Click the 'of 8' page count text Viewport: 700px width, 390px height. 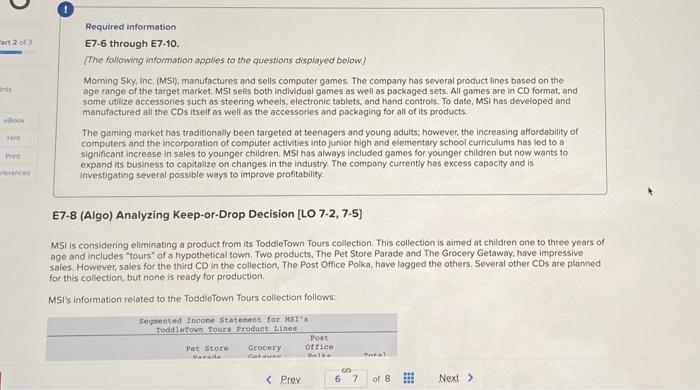[x=381, y=379]
